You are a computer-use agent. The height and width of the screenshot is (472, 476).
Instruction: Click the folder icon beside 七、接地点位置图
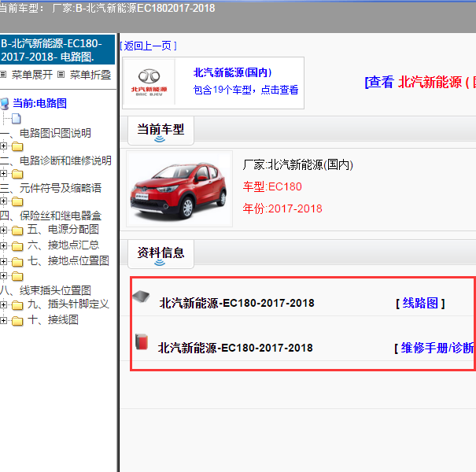(17, 262)
